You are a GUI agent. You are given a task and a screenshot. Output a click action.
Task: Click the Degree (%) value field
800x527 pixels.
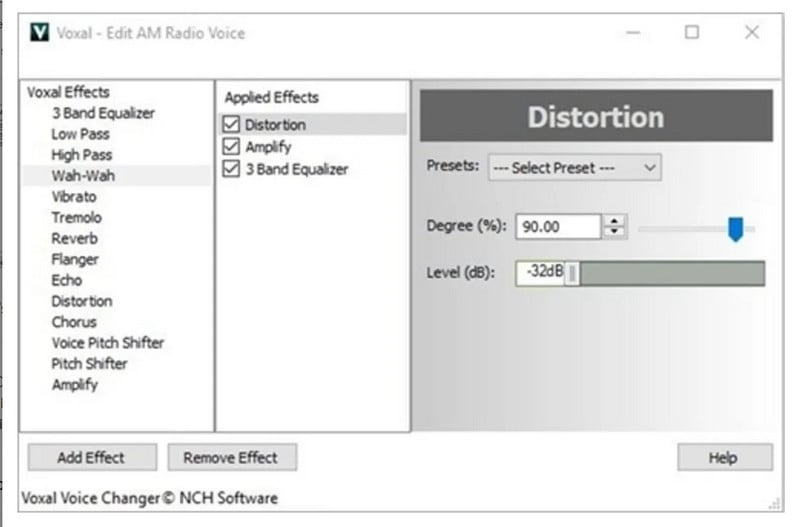[558, 227]
